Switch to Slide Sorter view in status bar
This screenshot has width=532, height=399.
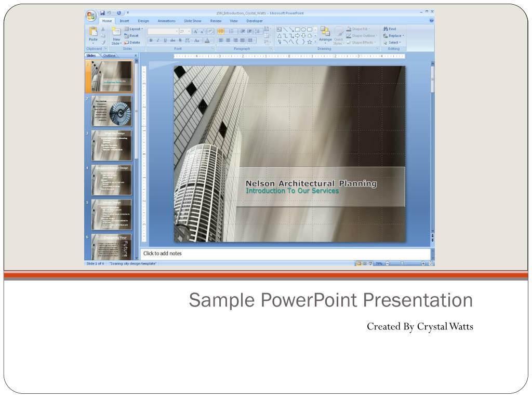364,263
